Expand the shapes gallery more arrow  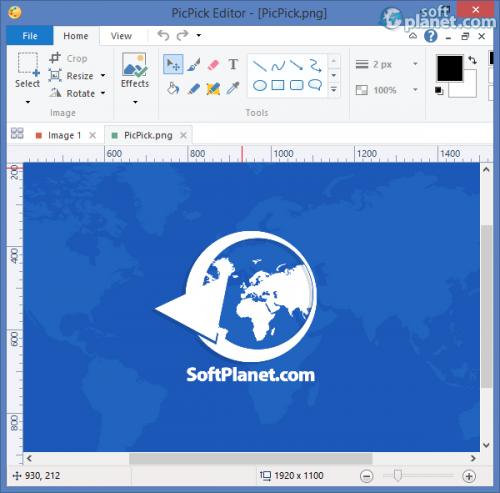pos(334,89)
